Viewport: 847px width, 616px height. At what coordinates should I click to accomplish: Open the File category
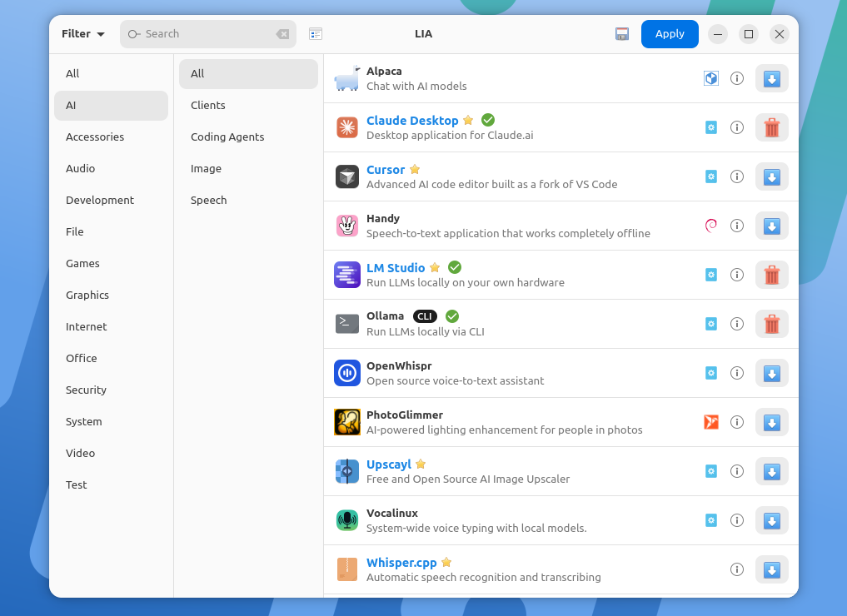pyautogui.click(x=111, y=231)
